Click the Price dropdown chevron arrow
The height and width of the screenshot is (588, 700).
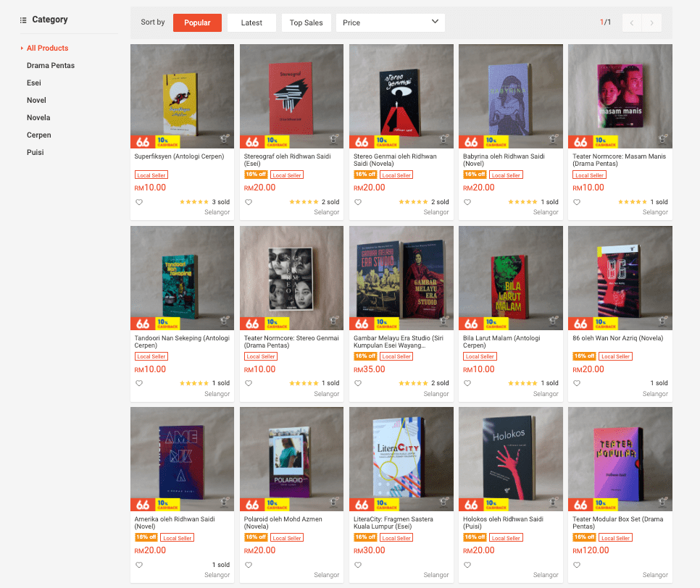(x=435, y=22)
